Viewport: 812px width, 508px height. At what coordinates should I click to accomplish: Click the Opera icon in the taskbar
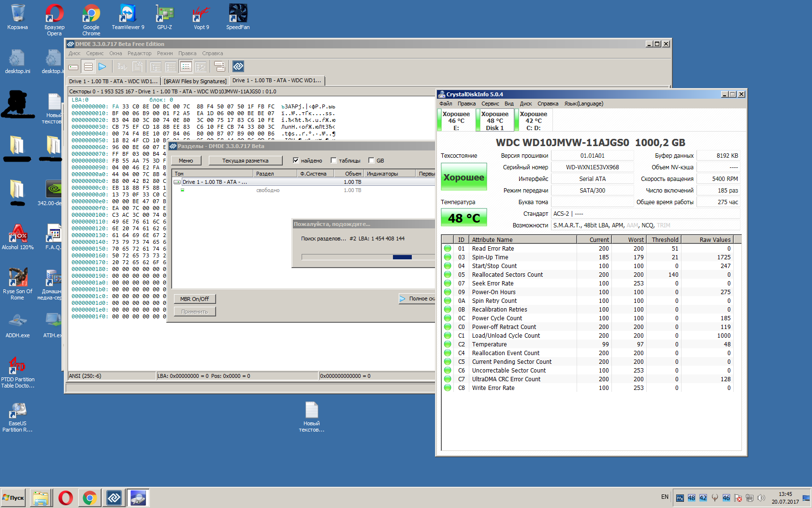[65, 497]
